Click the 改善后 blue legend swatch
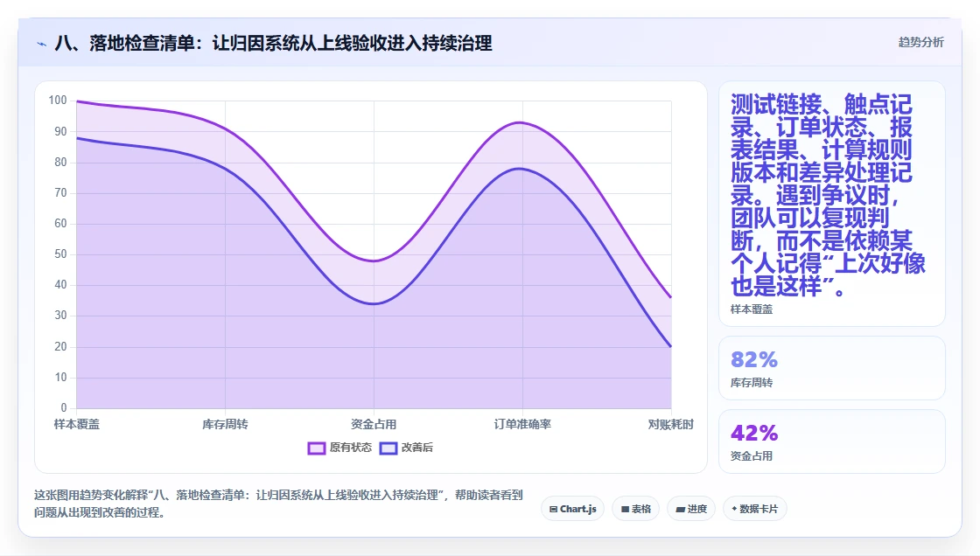 pyautogui.click(x=388, y=448)
